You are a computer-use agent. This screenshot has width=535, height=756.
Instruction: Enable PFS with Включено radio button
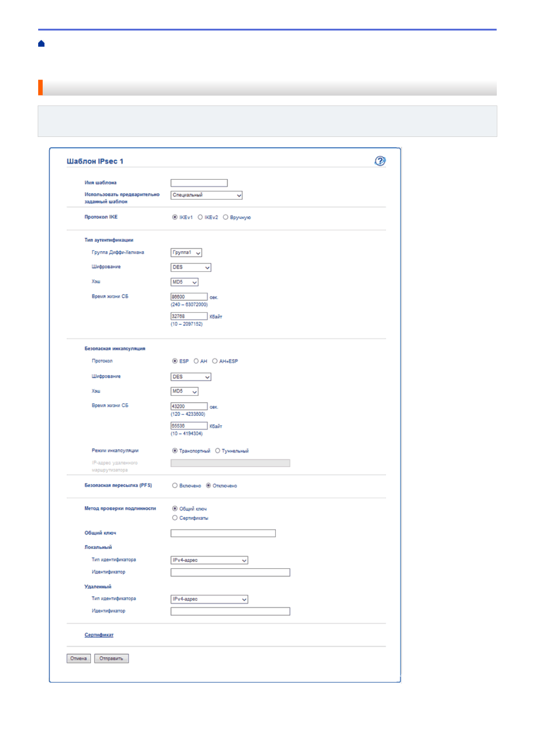click(x=175, y=486)
